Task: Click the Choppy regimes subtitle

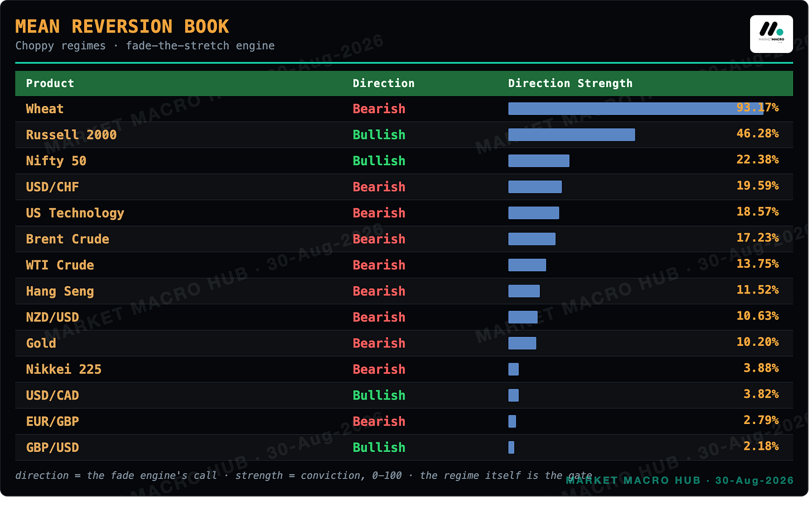Action: tap(145, 46)
